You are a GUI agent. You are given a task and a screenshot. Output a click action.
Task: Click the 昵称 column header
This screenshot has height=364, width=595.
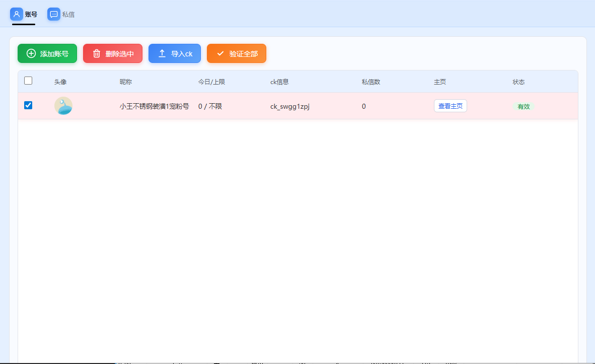126,82
